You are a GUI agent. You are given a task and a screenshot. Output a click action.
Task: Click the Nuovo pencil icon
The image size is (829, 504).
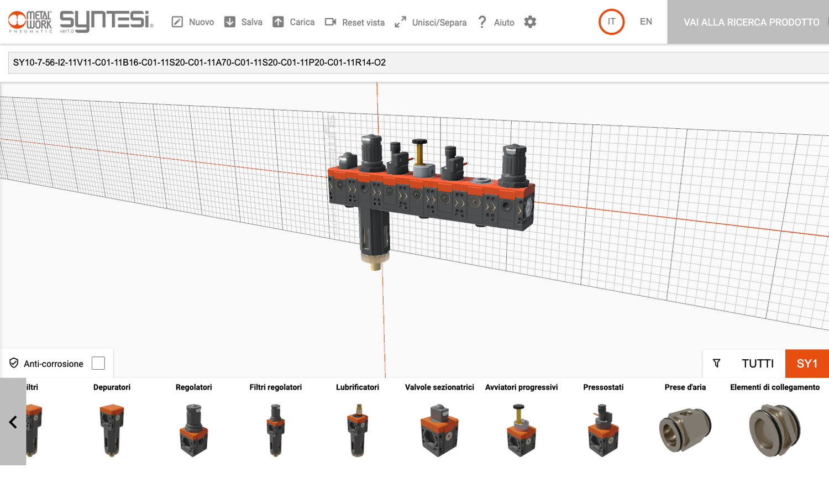pyautogui.click(x=177, y=22)
